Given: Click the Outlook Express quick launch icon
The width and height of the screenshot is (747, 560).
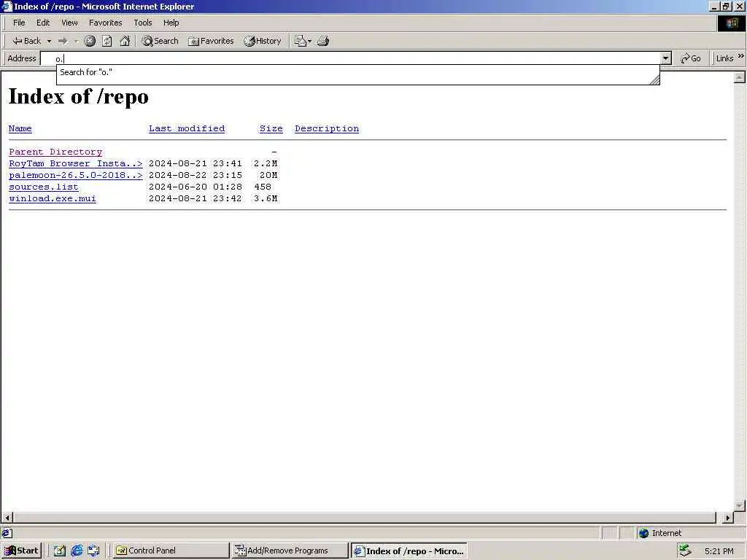Looking at the screenshot, I should click(x=93, y=551).
